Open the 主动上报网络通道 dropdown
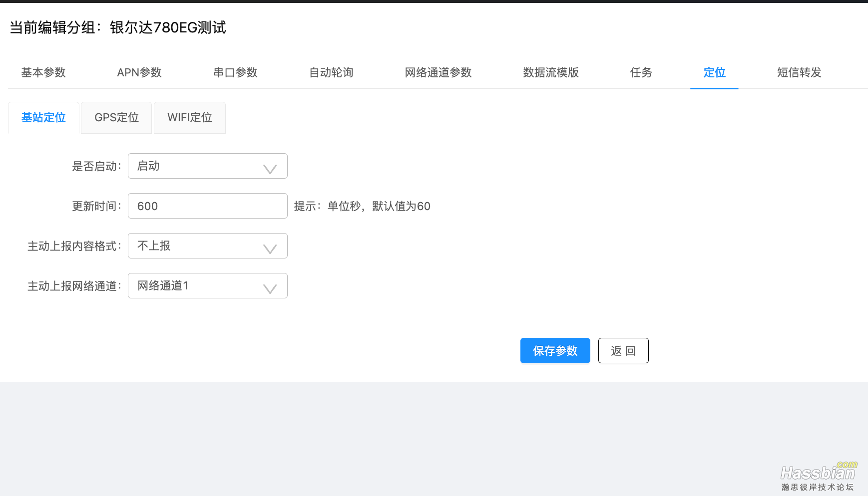868x496 pixels. 208,285
